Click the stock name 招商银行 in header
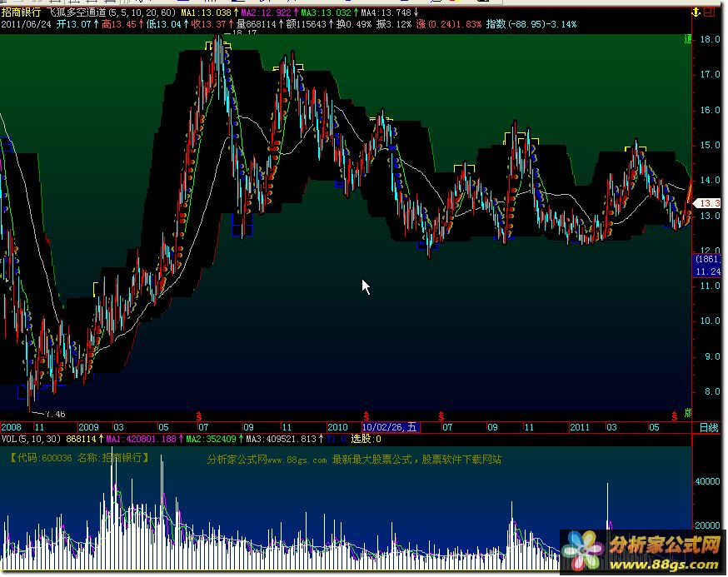This screenshot has height=577, width=728. click(x=21, y=12)
